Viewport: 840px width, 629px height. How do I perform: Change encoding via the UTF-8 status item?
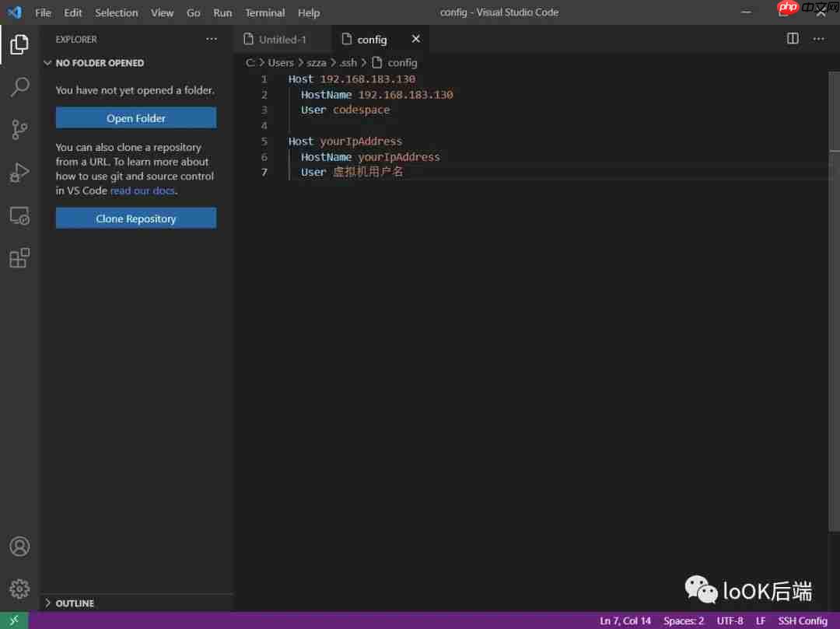pos(730,620)
